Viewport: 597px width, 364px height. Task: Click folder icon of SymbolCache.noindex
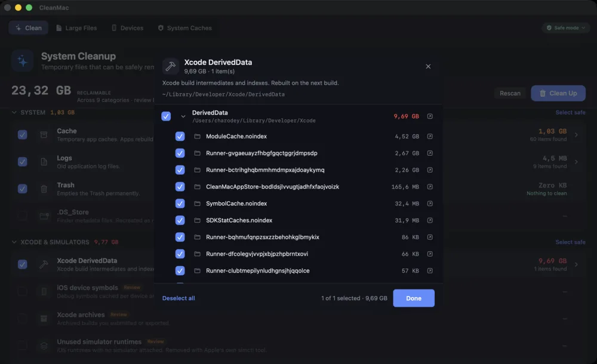(x=197, y=203)
